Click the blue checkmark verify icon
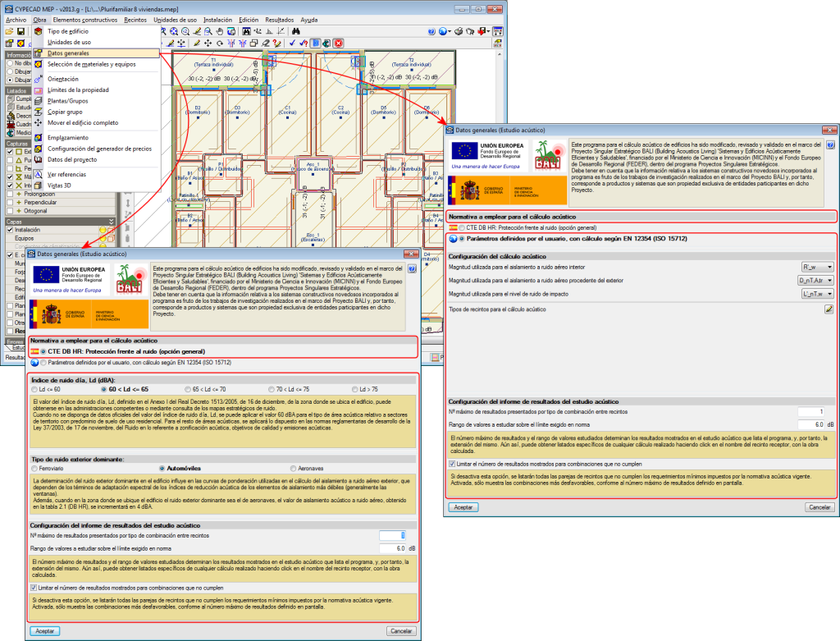 click(292, 43)
